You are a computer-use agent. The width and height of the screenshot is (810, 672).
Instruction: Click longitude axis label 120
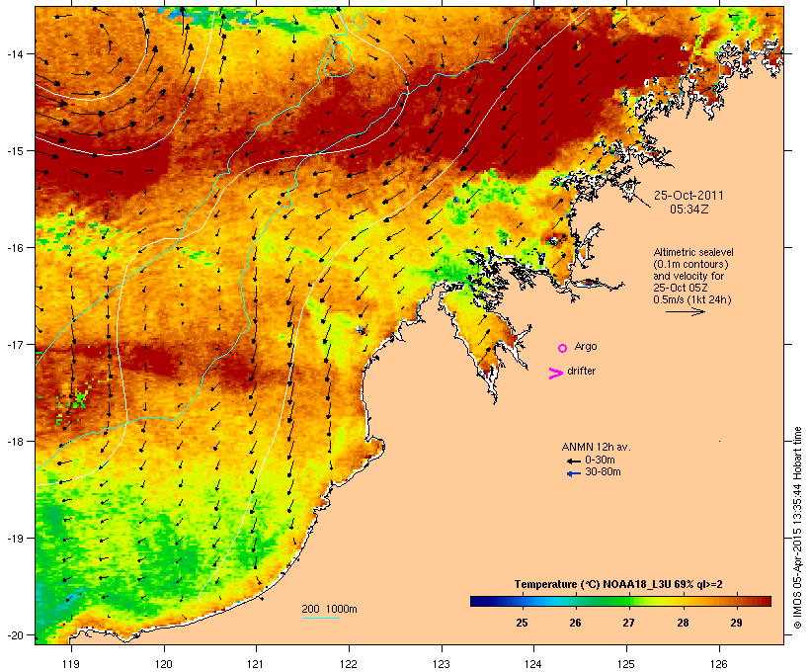164,664
